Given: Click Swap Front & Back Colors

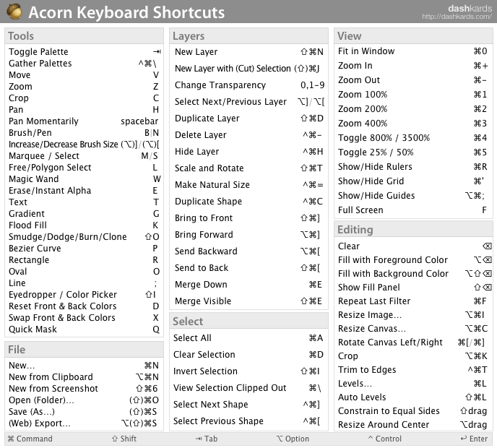Looking at the screenshot, I should tap(84, 318).
